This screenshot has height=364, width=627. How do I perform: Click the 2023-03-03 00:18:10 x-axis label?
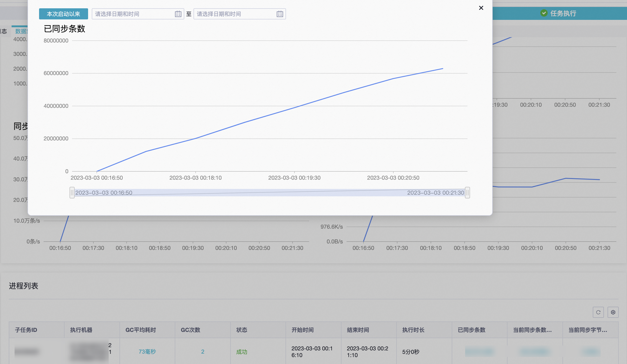[196, 178]
